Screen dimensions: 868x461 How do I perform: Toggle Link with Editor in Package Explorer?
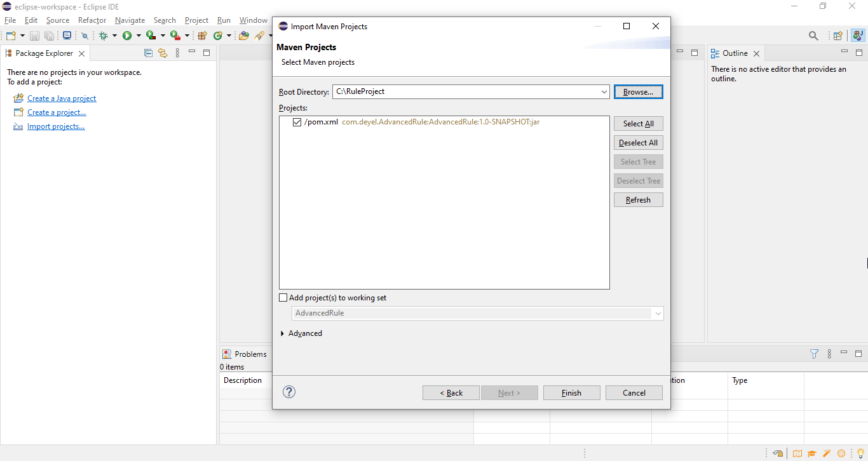pos(163,53)
